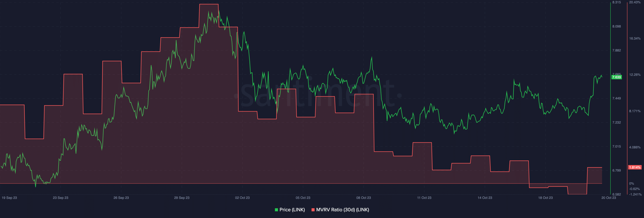The height and width of the screenshot is (218, 644).
Task: Click the green 7.639 current price tag
Action: [617, 77]
